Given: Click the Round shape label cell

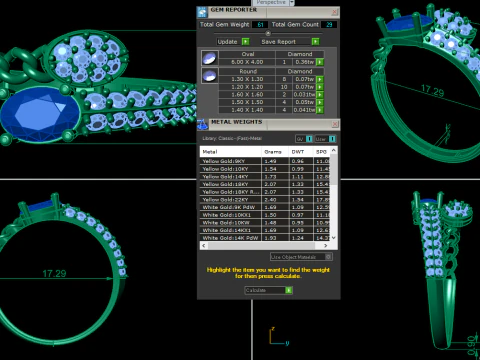Looking at the screenshot, I should pos(247,71).
